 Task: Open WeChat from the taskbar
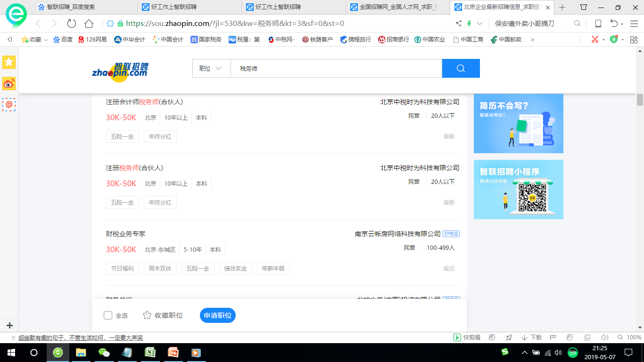click(104, 352)
